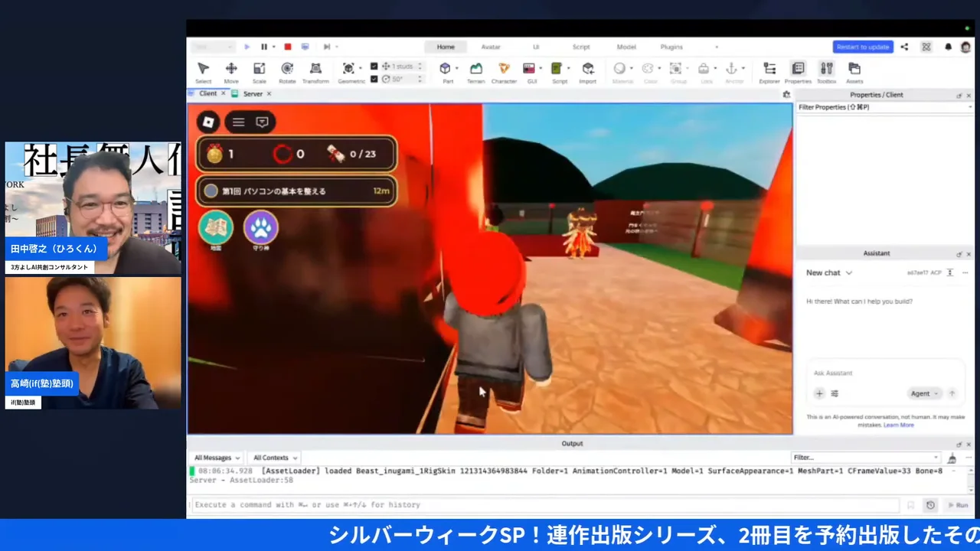The image size is (980, 551).
Task: Click the Run command button
Action: 957,505
